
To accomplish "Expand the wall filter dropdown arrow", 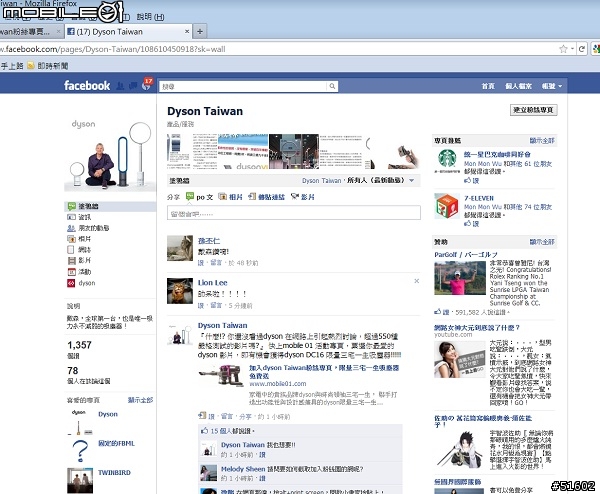I will tap(411, 180).
